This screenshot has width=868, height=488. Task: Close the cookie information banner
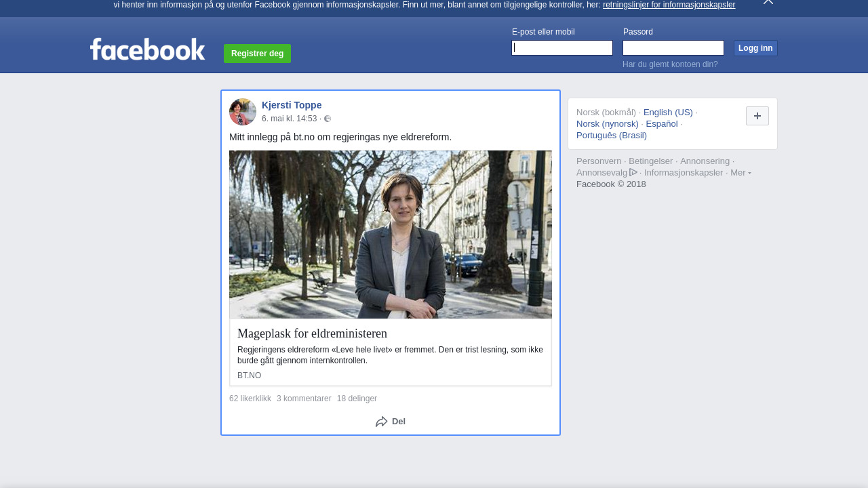point(768,2)
